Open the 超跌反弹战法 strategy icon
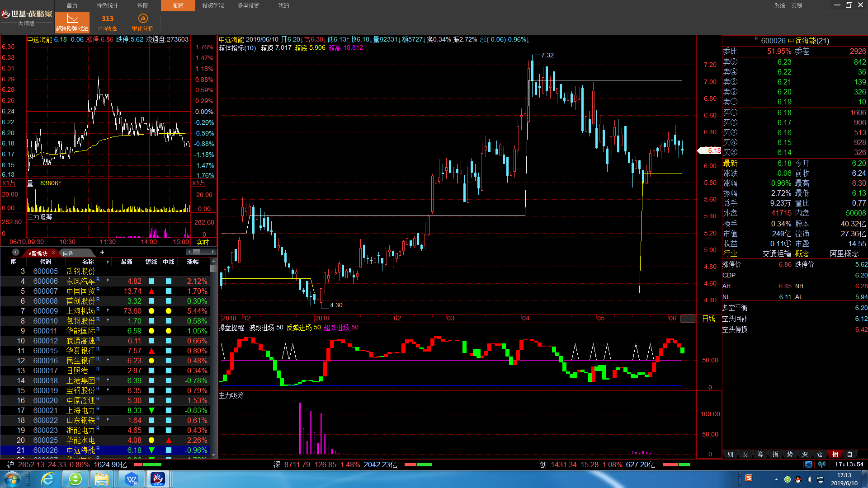This screenshot has height=488, width=868. click(x=72, y=22)
